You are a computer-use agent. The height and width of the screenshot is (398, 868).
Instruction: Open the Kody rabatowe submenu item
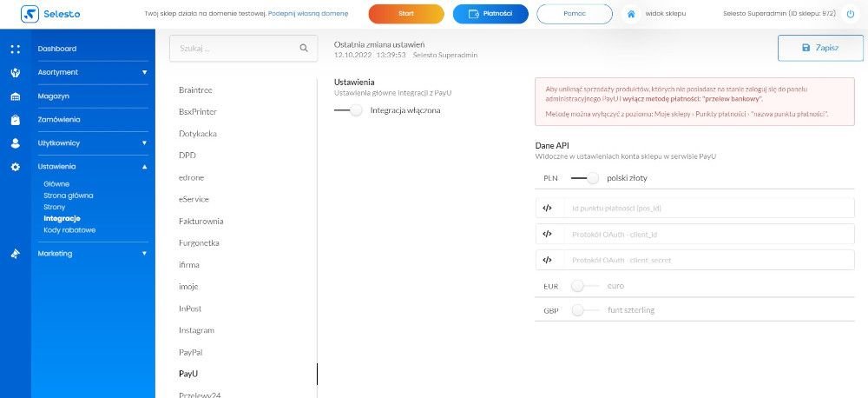pyautogui.click(x=69, y=230)
